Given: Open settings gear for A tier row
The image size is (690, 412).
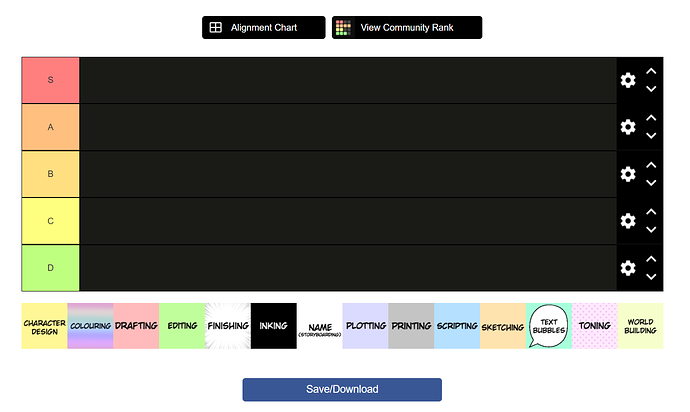Looking at the screenshot, I should (628, 127).
